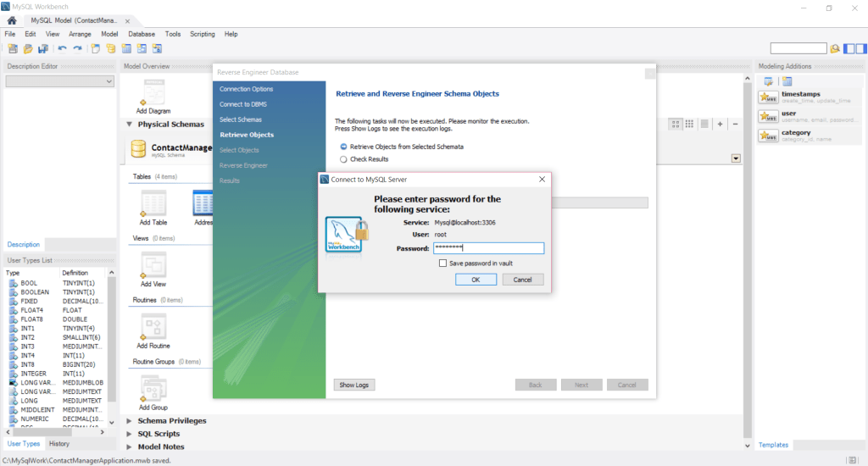Select the timestamps template item
Image resolution: width=868 pixels, height=466 pixels.
[x=808, y=97]
